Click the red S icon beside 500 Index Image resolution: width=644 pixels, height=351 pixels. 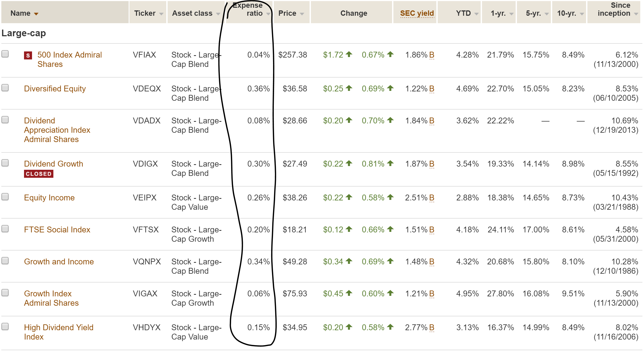coord(28,55)
